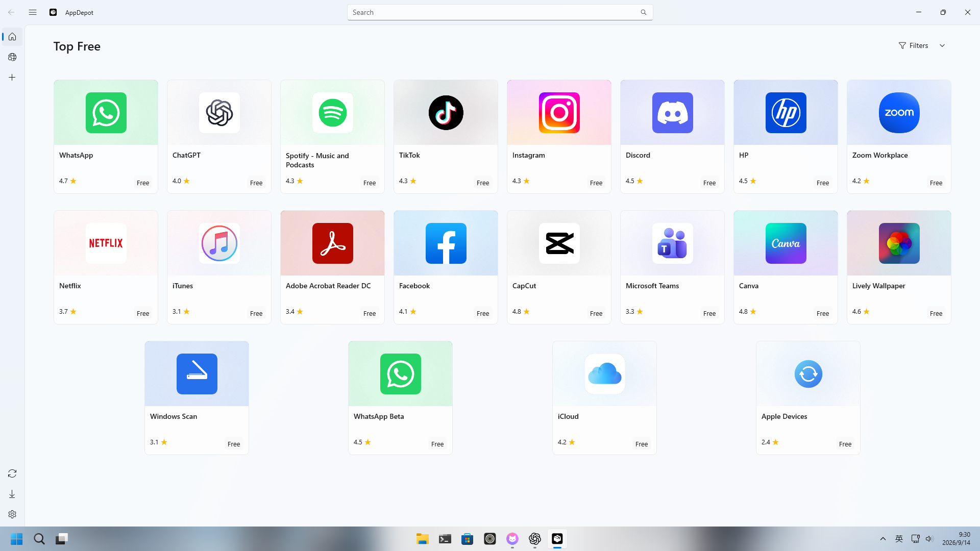Click the search magnifier icon

(644, 12)
